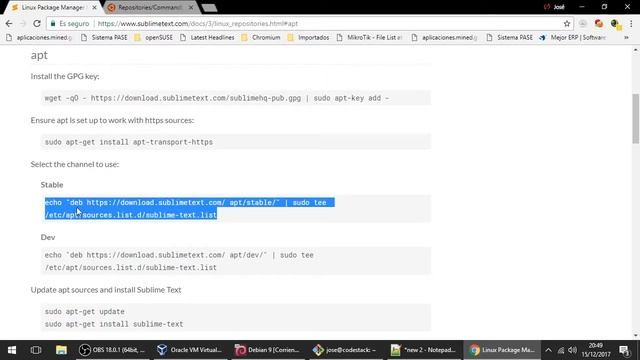Go back using the browser back arrow
The width and height of the screenshot is (640, 360).
tap(9, 24)
